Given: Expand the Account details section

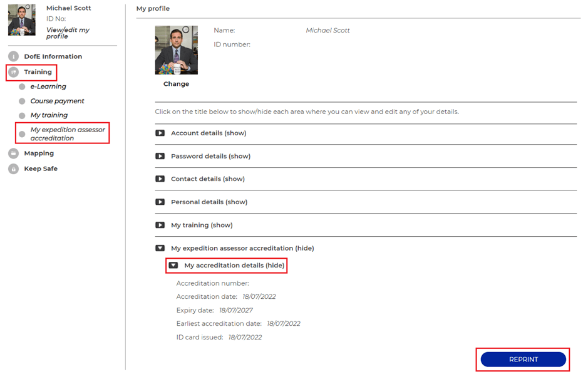Looking at the screenshot, I should (x=160, y=133).
